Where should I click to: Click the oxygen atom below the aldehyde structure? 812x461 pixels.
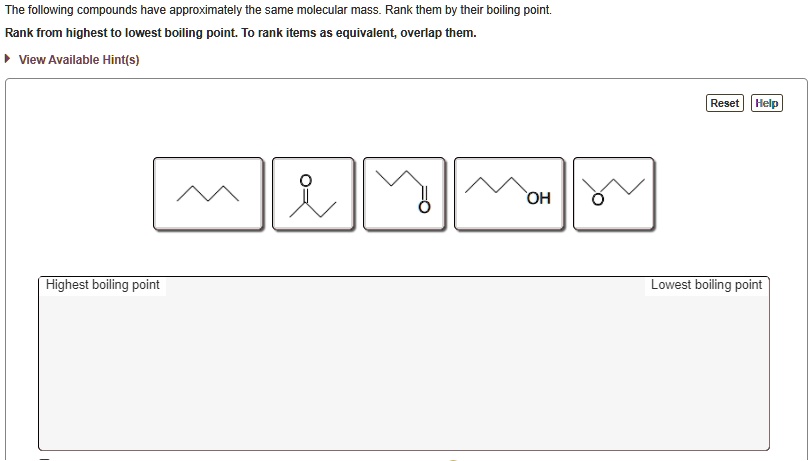[424, 207]
